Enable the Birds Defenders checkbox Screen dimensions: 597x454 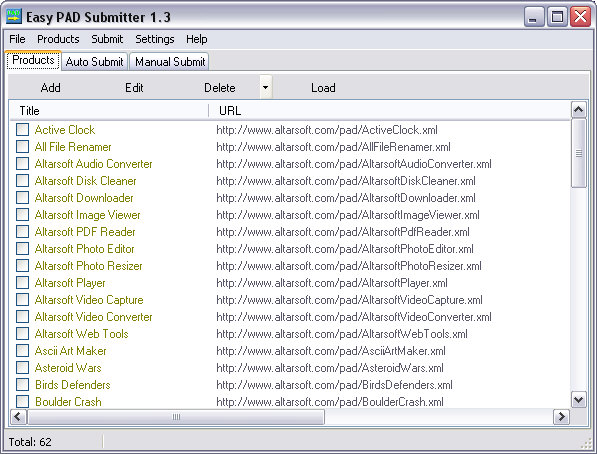pyautogui.click(x=22, y=385)
